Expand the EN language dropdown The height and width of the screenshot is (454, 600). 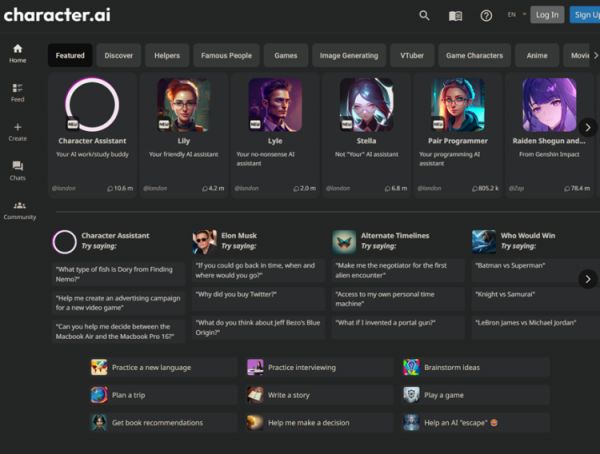click(515, 15)
